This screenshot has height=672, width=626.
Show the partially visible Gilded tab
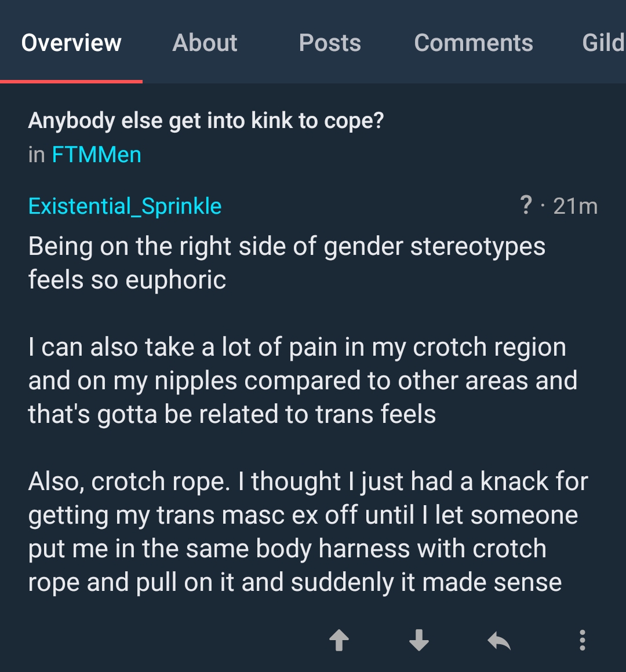(x=603, y=43)
